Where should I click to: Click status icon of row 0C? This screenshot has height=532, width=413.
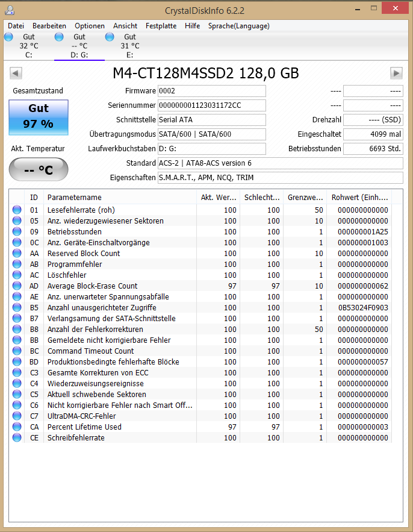point(17,243)
